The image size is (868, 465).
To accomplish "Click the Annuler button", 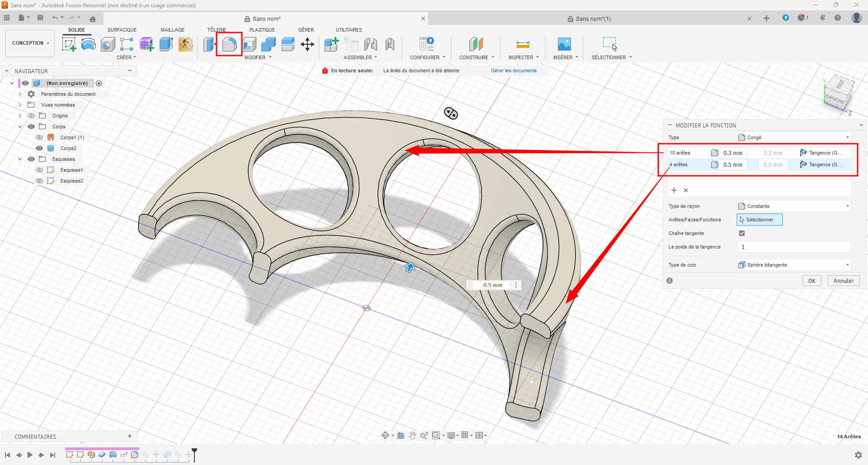I will pos(844,281).
